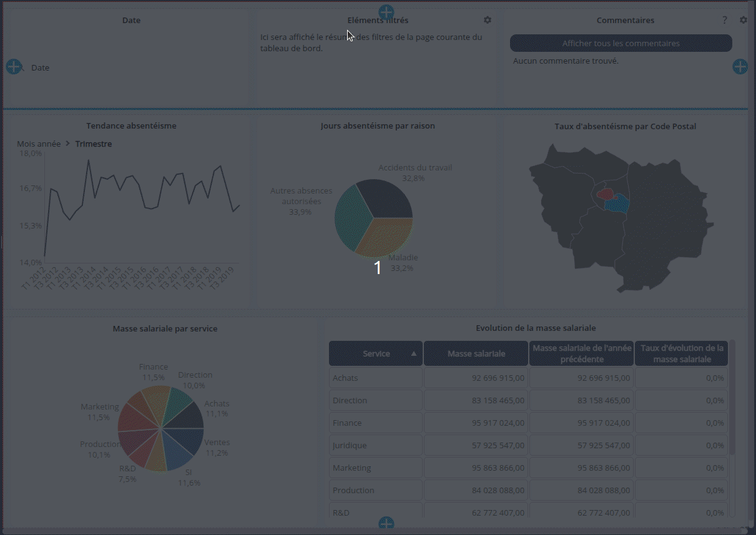Click Afficher tous les commentaires button
Image resolution: width=756 pixels, height=535 pixels.
621,43
